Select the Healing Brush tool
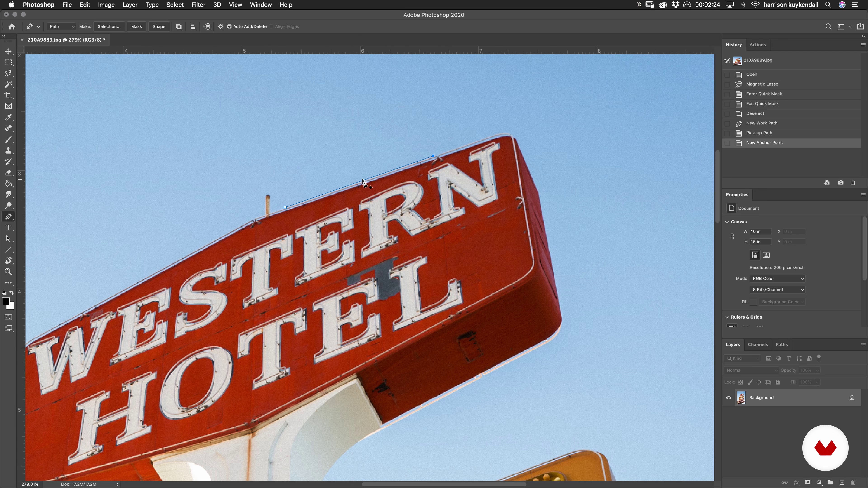This screenshot has width=868, height=488. pyautogui.click(x=8, y=129)
